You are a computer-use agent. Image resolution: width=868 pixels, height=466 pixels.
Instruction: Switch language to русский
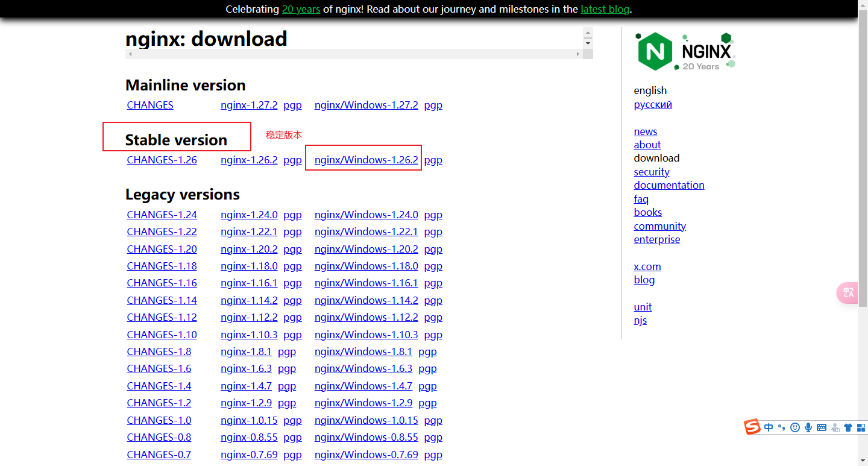653,104
